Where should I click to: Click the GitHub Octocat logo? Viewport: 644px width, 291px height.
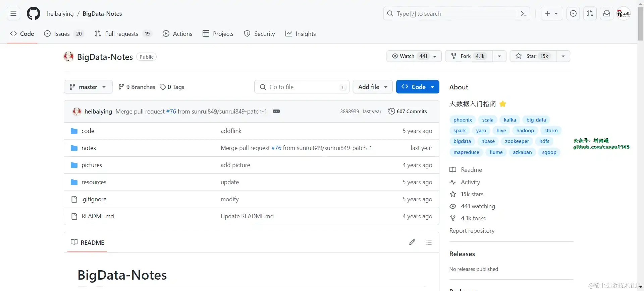pos(34,14)
